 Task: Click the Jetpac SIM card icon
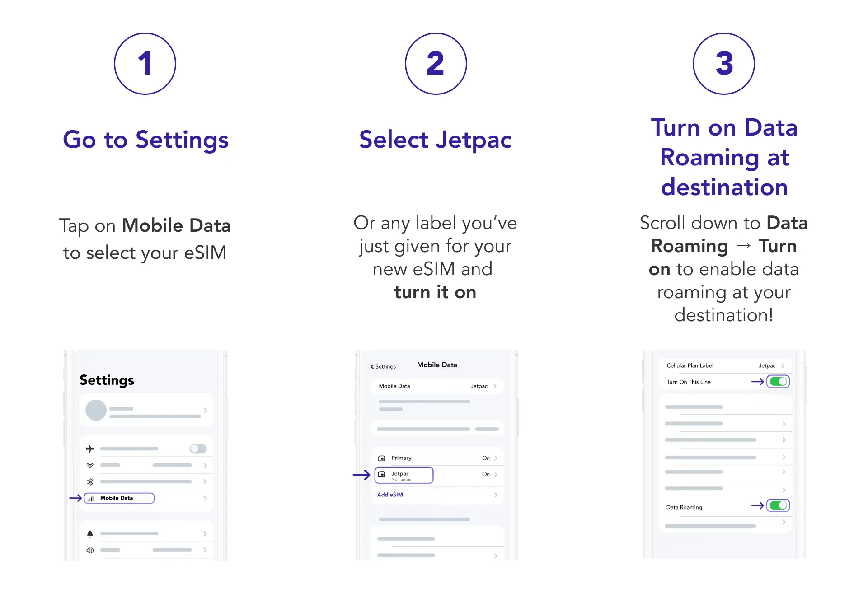381,475
